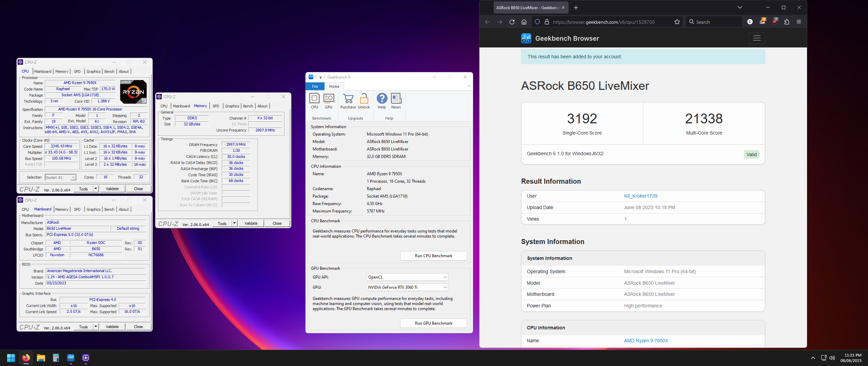Open clock and date panel
This screenshot has width=868, height=366.
coord(851,358)
